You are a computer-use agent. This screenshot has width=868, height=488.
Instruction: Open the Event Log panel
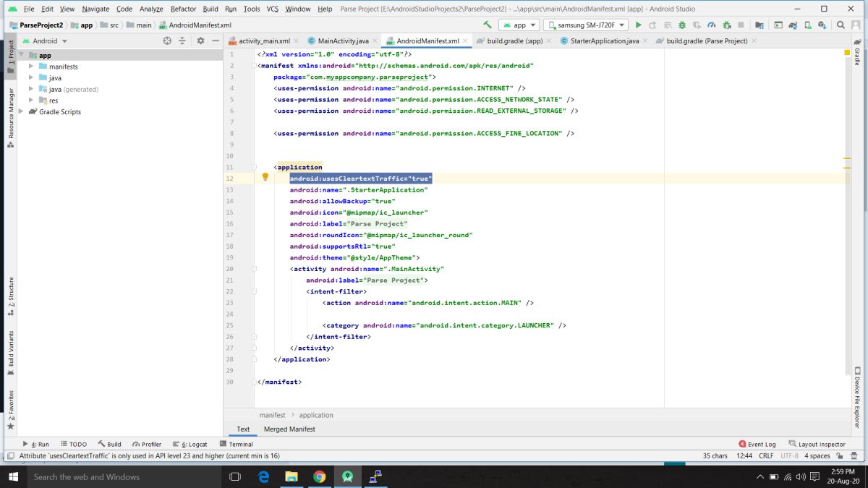(757, 444)
